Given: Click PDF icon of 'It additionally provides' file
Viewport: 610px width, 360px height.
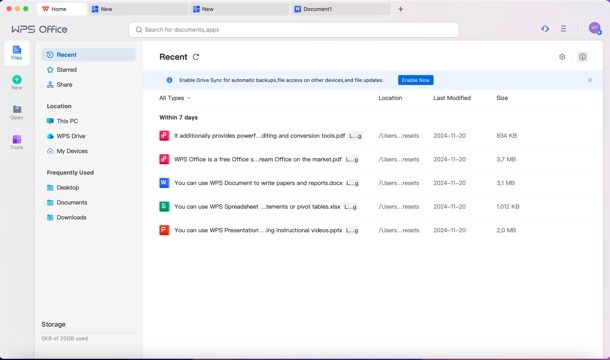Looking at the screenshot, I should (164, 135).
